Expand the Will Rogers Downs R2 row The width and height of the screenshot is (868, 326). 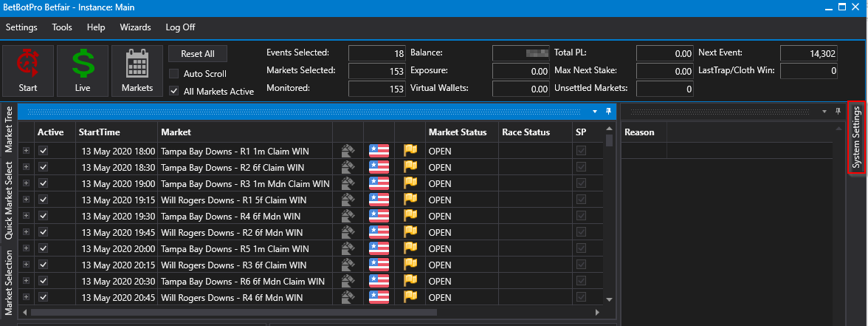26,232
